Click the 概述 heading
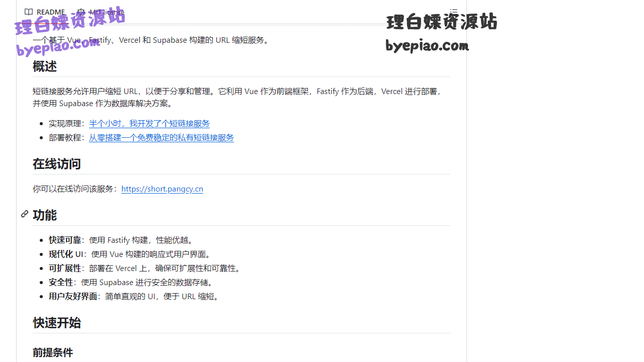Image resolution: width=644 pixels, height=362 pixels. (x=45, y=66)
